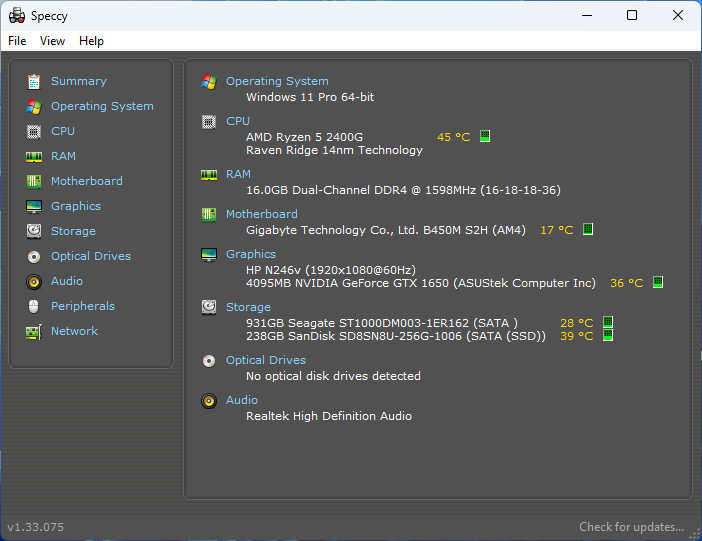The height and width of the screenshot is (541, 702).
Task: Click the Audio speaker icon in sidebar
Action: [34, 281]
